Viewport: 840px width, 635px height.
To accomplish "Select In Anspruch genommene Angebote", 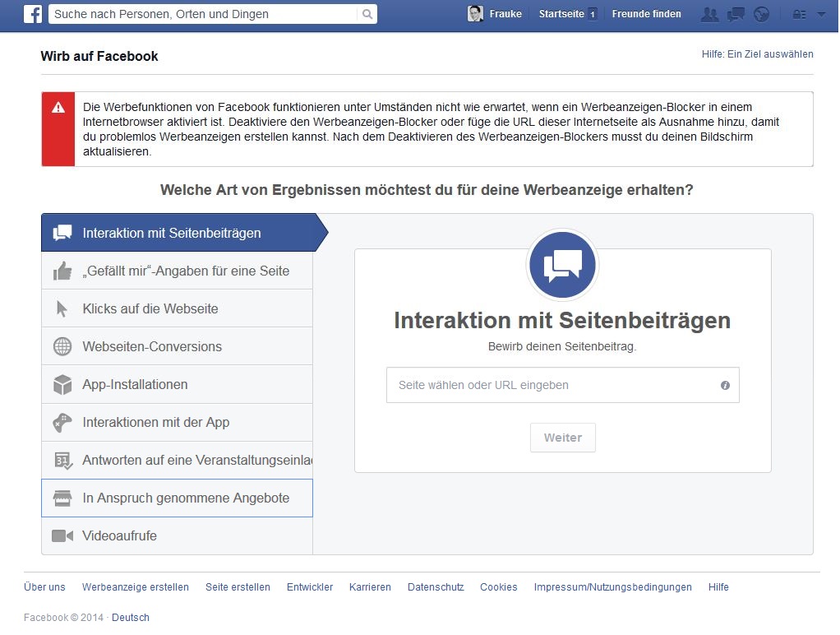I will coord(177,498).
